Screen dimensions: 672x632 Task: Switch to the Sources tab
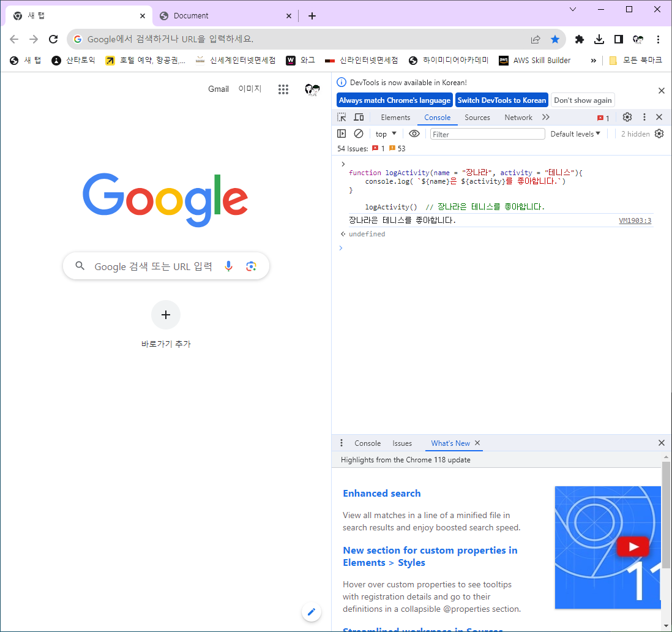point(477,118)
